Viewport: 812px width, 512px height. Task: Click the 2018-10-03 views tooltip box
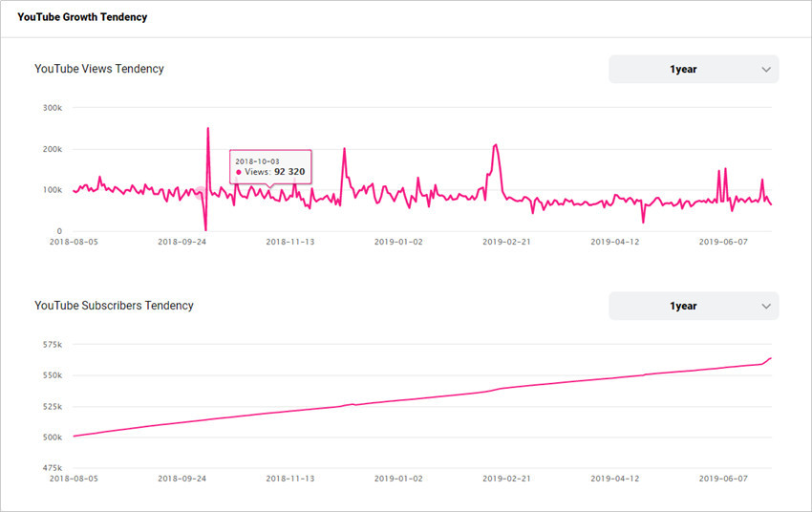[x=270, y=167]
